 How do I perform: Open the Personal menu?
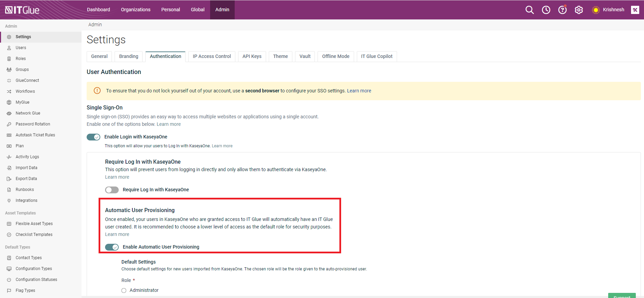(x=171, y=10)
